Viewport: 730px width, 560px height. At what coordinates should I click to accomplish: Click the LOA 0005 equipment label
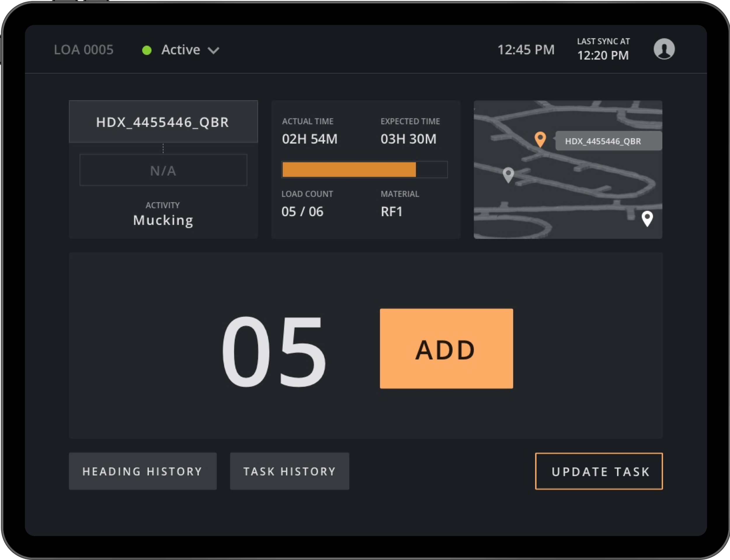(84, 50)
